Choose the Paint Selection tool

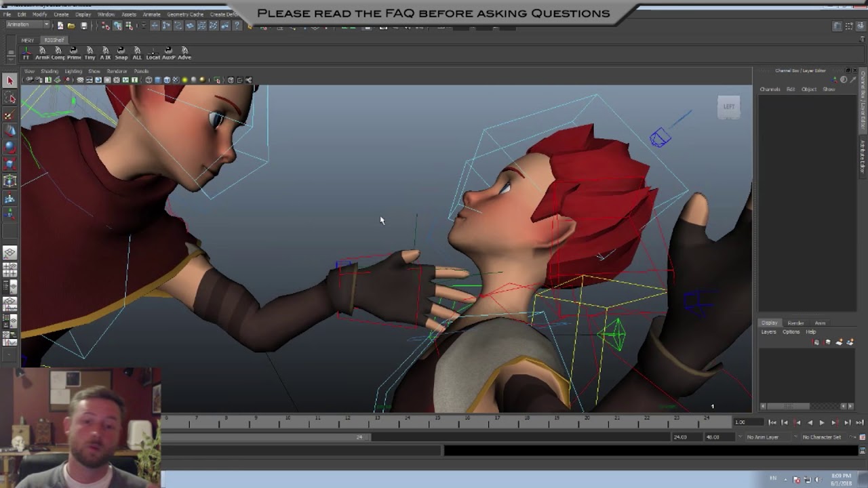pyautogui.click(x=9, y=115)
